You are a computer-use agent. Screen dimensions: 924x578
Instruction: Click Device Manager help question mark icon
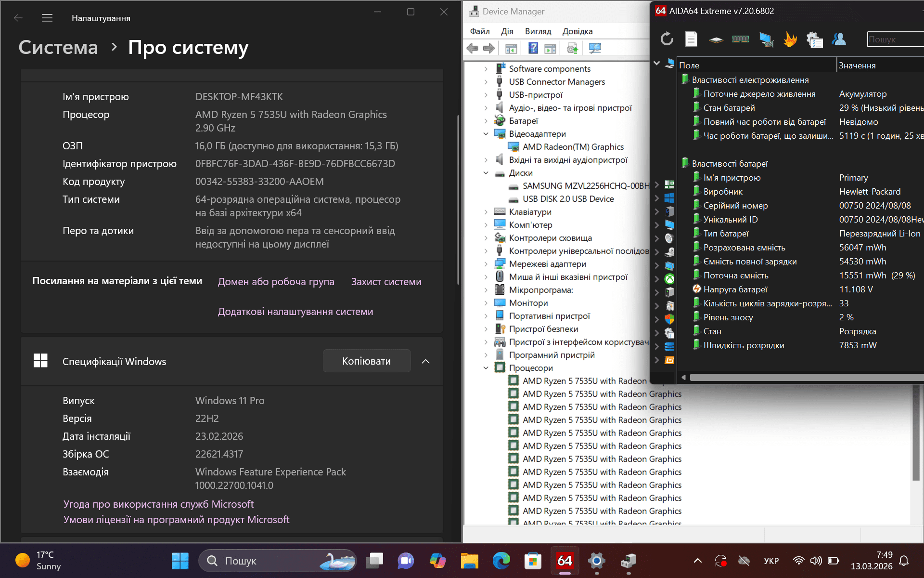point(533,48)
